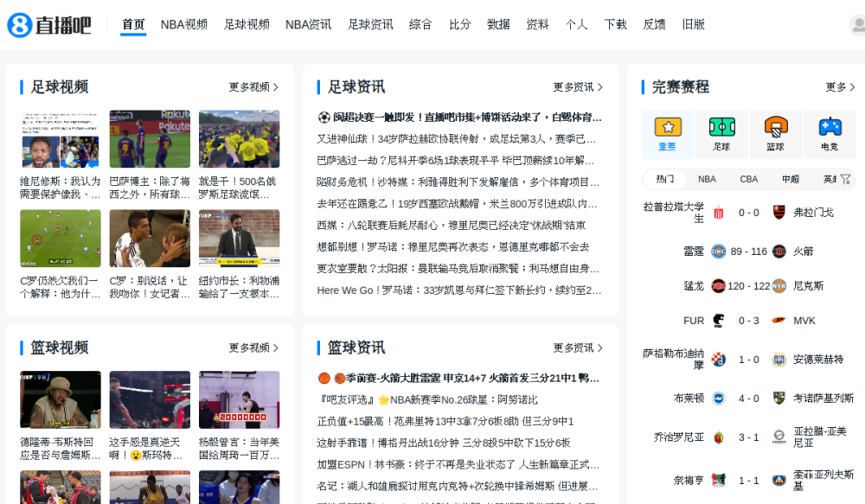Expand 足球资讯 更多资讯 arrow
The width and height of the screenshot is (865, 504).
[x=600, y=87]
